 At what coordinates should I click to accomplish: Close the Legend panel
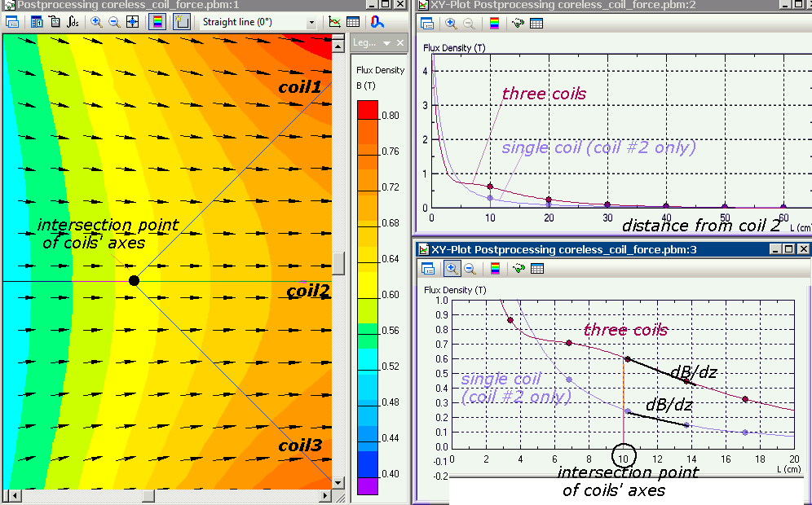click(x=400, y=43)
